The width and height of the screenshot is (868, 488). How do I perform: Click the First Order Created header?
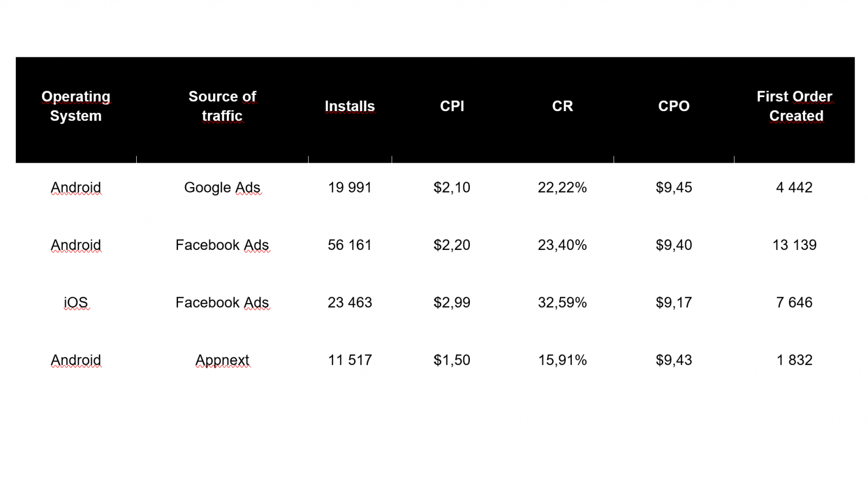pos(794,106)
